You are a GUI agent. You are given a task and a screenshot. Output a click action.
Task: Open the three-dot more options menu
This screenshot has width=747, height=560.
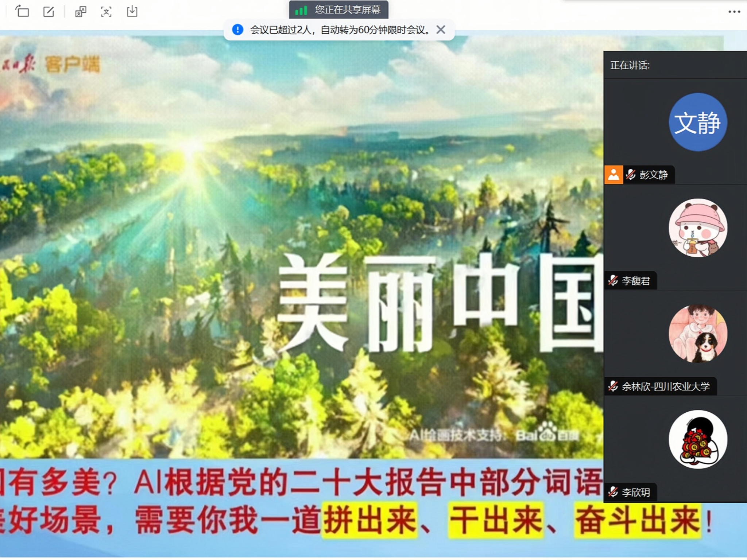coord(734,12)
